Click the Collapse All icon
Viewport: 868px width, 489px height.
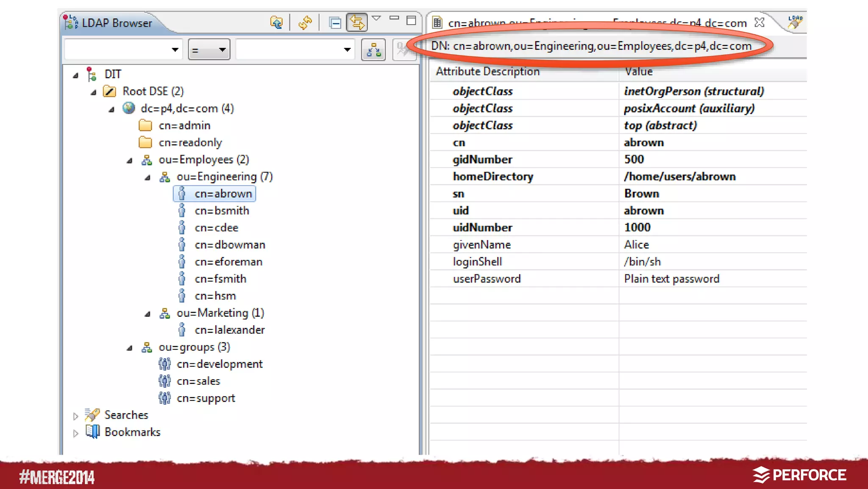[x=335, y=22]
